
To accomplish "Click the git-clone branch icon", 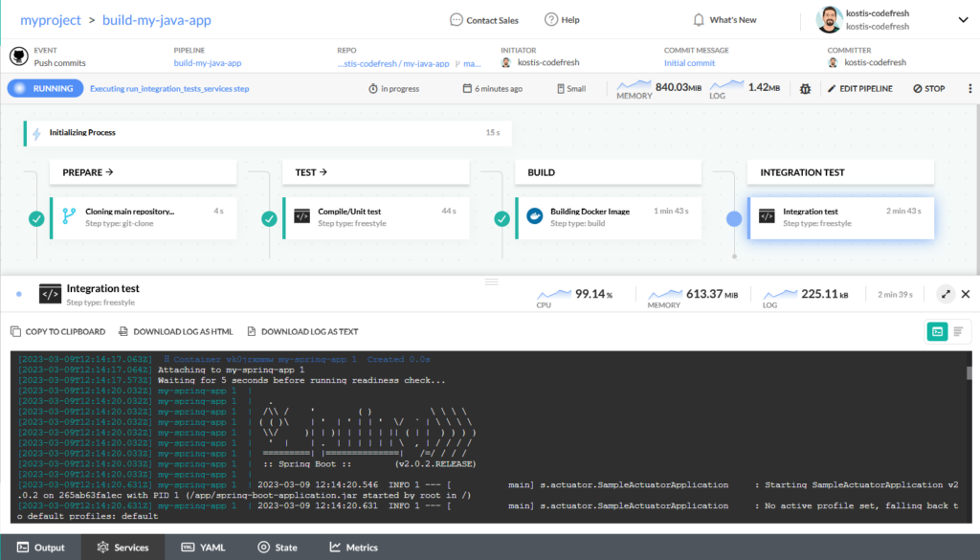I will [69, 216].
